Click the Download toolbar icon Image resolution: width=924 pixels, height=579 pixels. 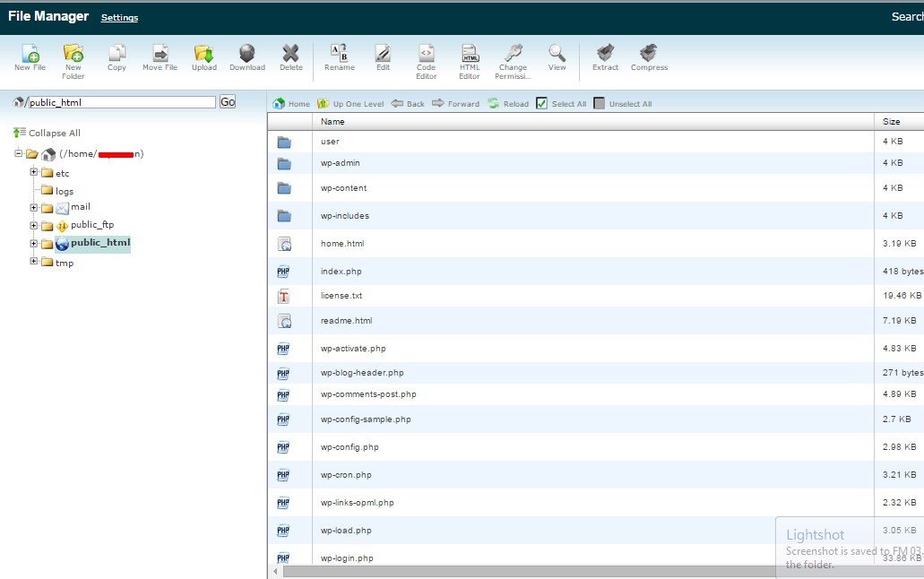[247, 57]
